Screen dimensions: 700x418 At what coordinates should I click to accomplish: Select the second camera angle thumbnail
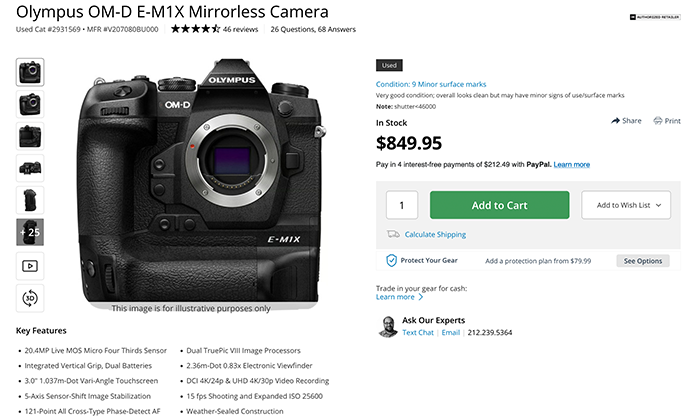coord(30,103)
